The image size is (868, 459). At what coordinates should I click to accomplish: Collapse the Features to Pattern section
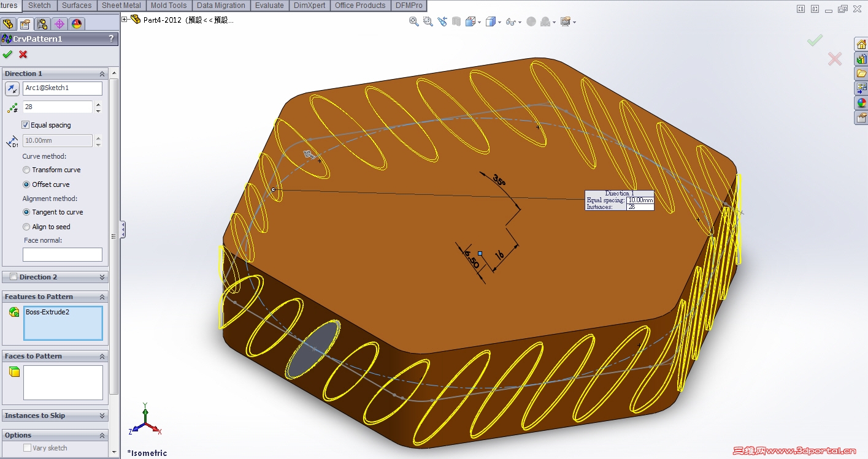click(x=102, y=297)
